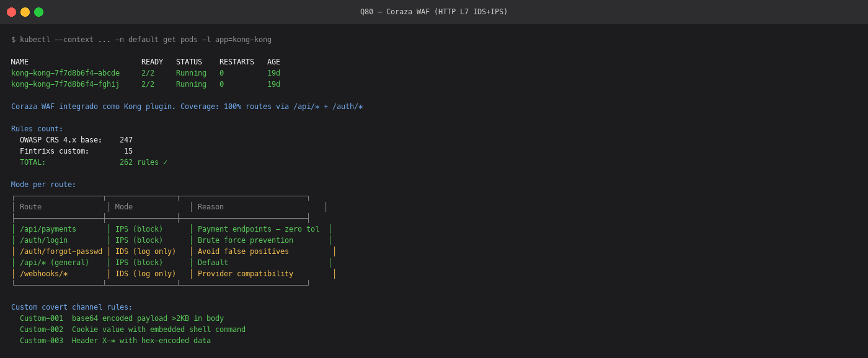
Task: Click IDS (log only) mode for /webhooks/*
Action: [146, 274]
